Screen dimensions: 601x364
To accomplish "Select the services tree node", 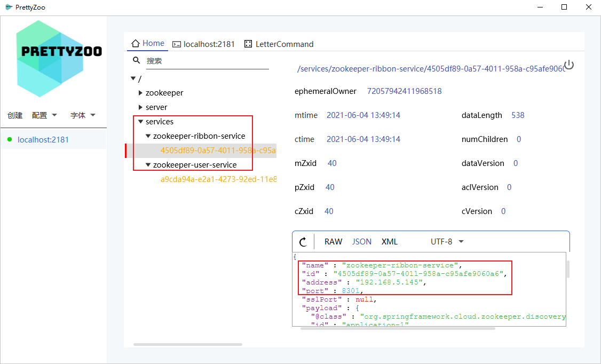I will click(x=160, y=122).
